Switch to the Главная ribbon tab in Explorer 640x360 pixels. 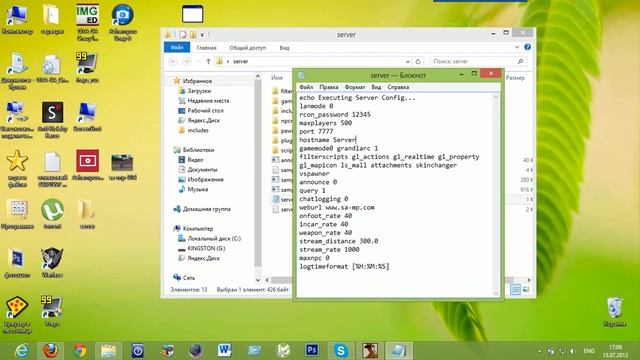tap(206, 48)
